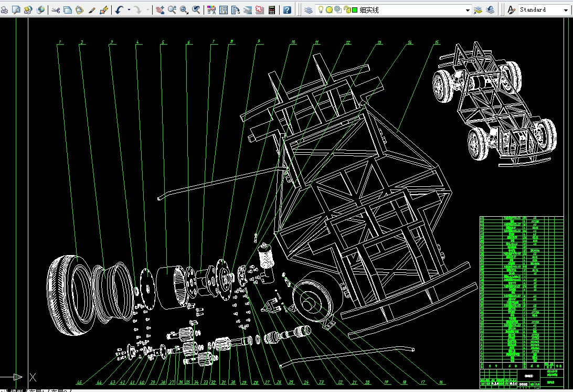573x392 pixels.
Task: Expand the undo history dropdown arrow
Action: click(x=129, y=10)
